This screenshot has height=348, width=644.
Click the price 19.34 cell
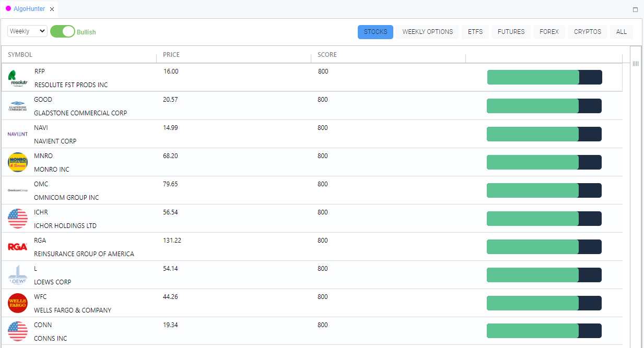[x=170, y=325]
